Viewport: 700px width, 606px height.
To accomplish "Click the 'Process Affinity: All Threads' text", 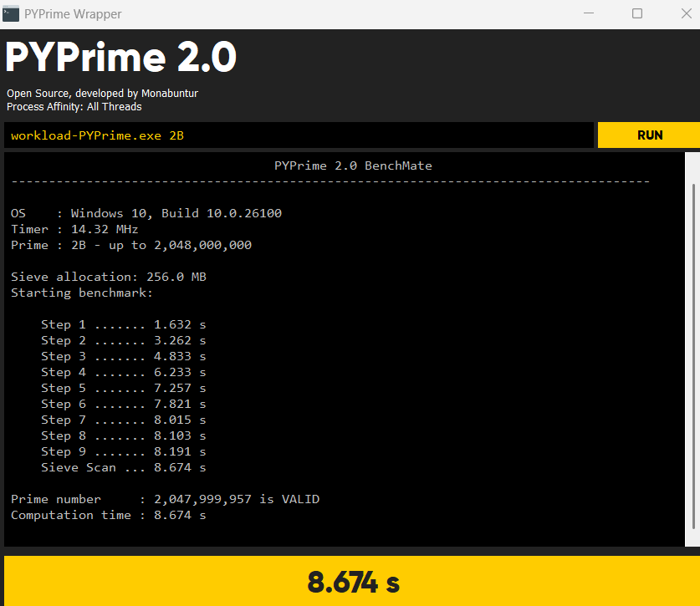I will 74,107.
